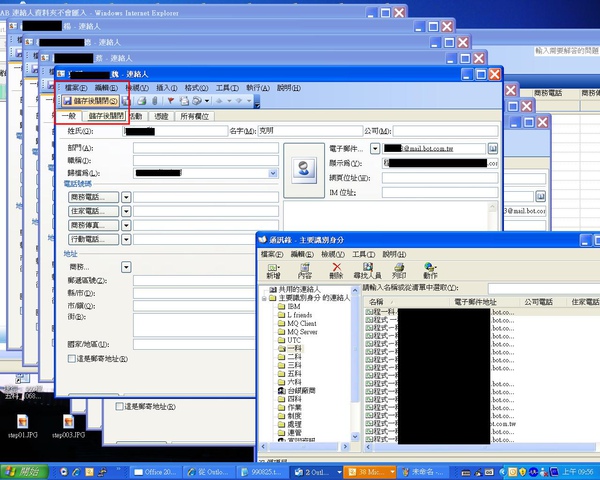
Task: Click the 商務傳真... button
Action: (x=93, y=225)
